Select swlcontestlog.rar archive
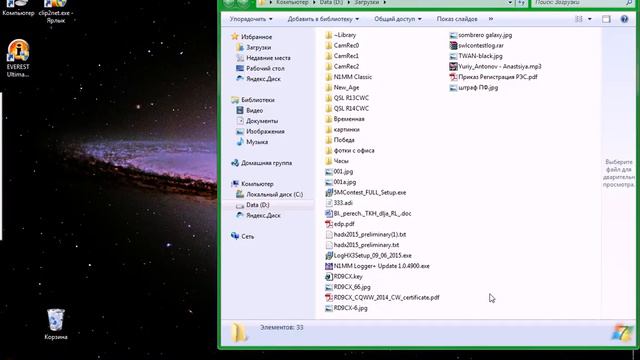Screen dimensions: 640x360 (x=477, y=46)
